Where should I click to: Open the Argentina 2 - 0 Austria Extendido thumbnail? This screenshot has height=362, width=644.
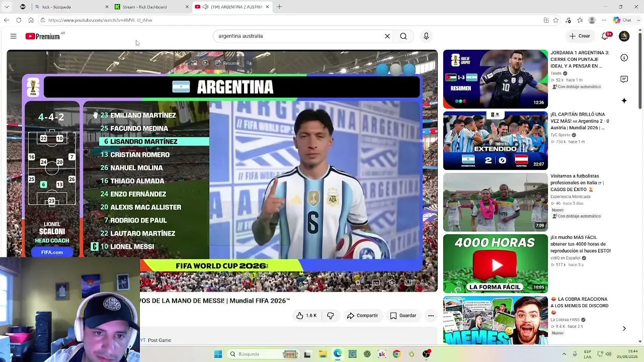[x=496, y=141]
